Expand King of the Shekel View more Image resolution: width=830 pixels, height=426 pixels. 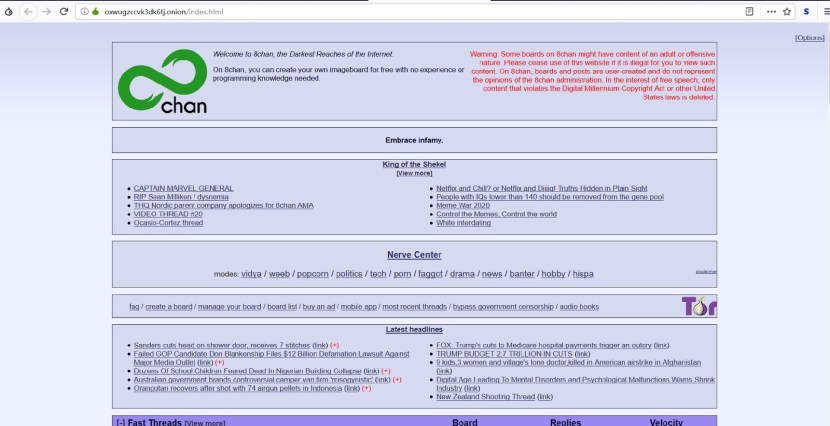click(x=414, y=173)
